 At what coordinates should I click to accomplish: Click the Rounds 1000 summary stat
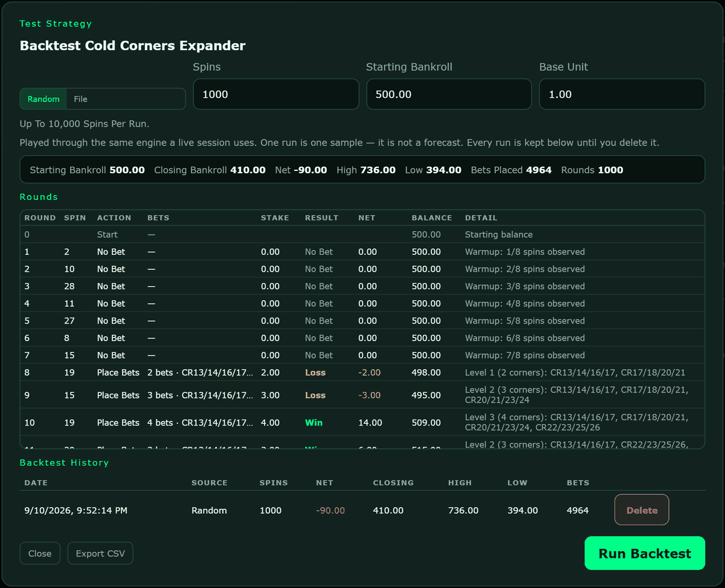592,170
